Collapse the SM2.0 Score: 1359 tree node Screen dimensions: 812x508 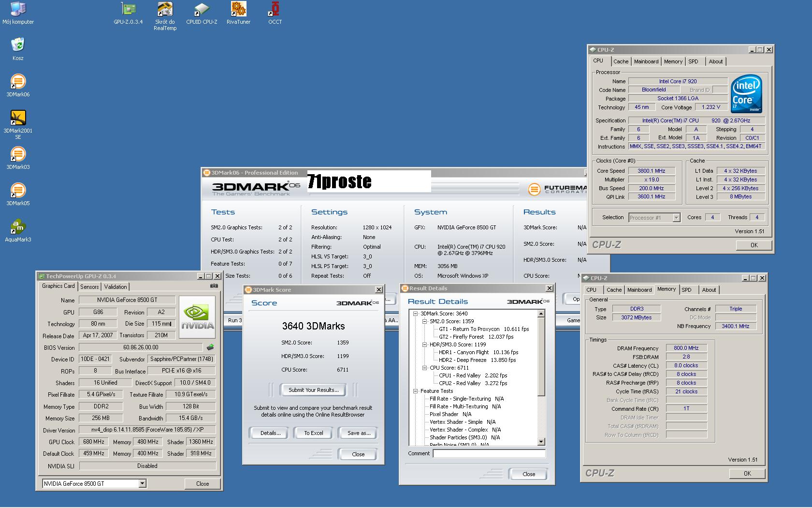424,321
